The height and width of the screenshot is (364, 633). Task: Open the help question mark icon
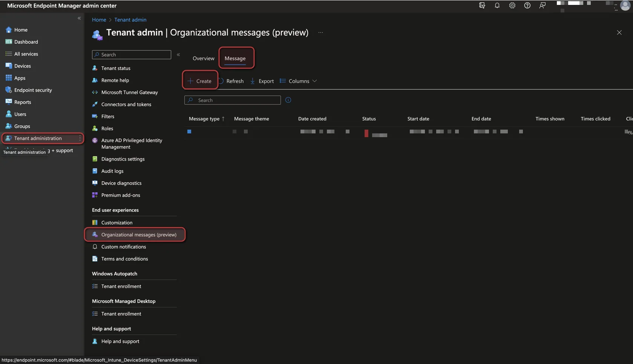527,5
